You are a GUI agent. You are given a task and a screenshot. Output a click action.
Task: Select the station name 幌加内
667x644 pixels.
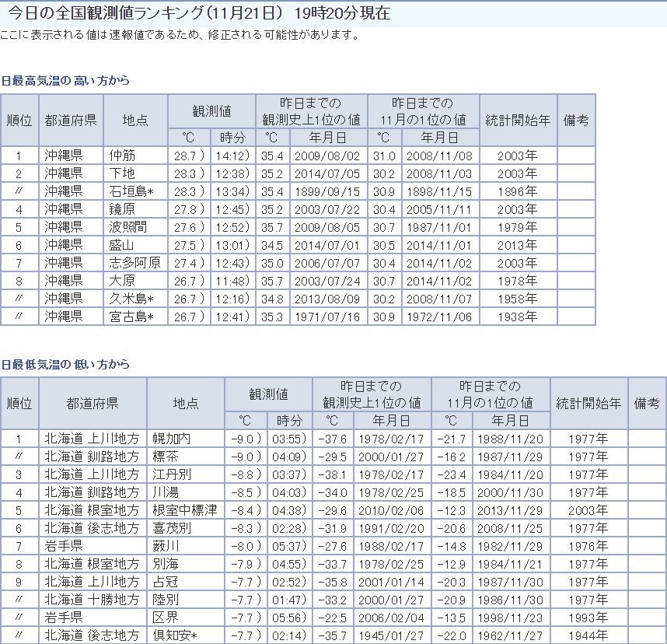coord(172,439)
